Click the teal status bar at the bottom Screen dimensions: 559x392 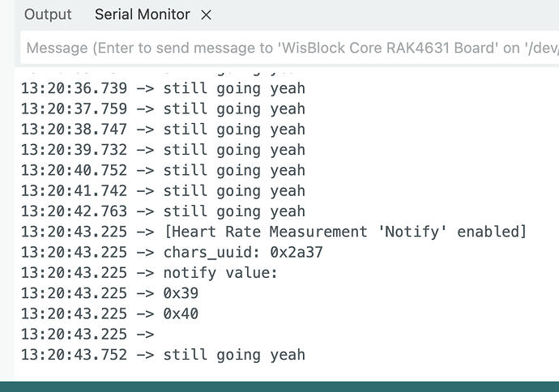279,386
